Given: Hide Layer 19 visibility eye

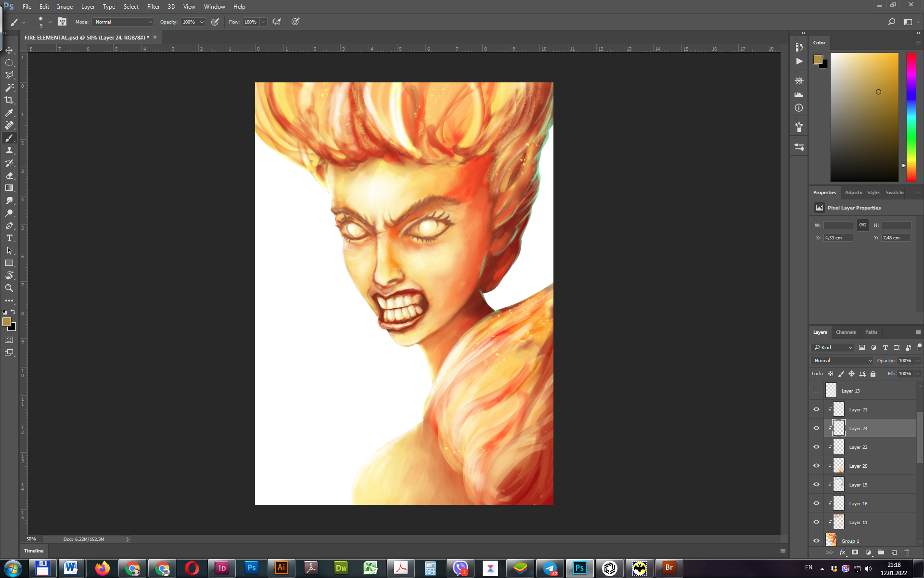Looking at the screenshot, I should tap(816, 485).
